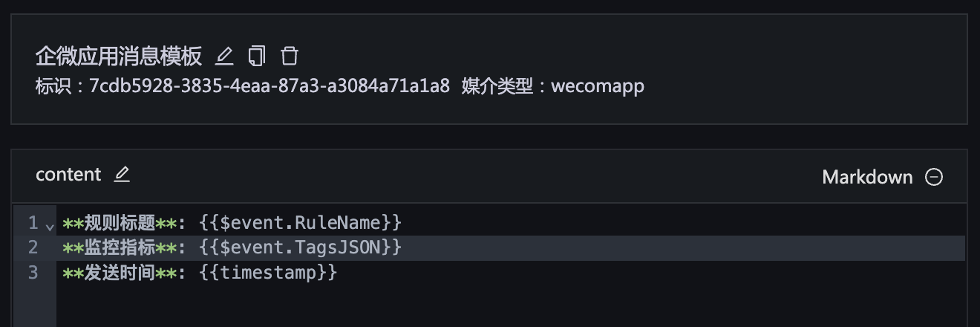Click the pencil icon beside 企微应用消息模板
This screenshot has width=980, height=327.
[224, 56]
